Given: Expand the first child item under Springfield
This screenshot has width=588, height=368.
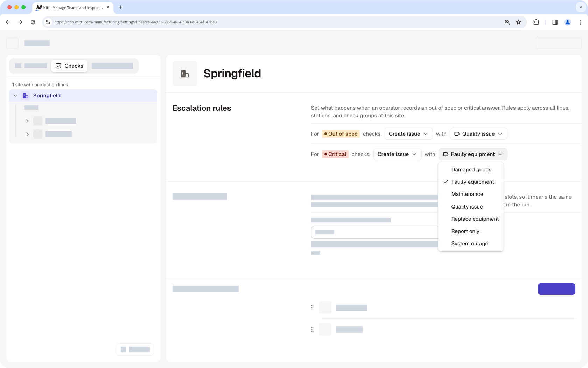Looking at the screenshot, I should pos(27,121).
